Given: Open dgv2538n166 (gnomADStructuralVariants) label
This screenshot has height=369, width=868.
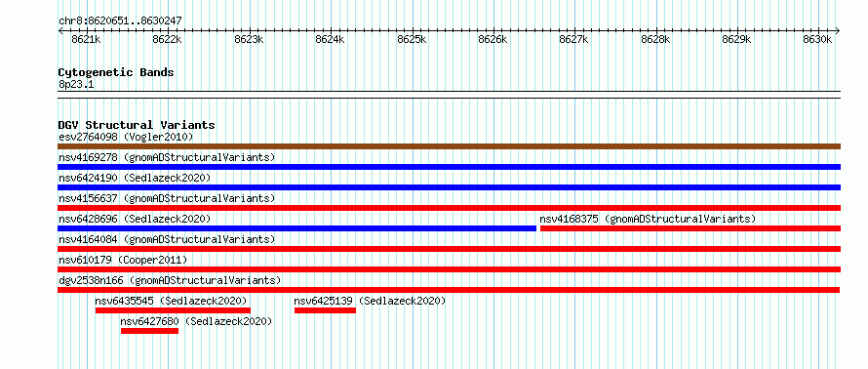Looking at the screenshot, I should 170,280.
